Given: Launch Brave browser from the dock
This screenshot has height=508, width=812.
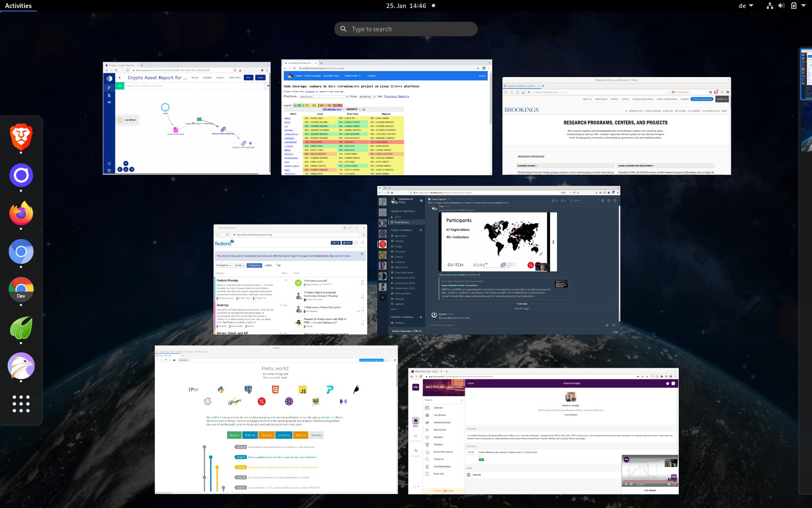Looking at the screenshot, I should [x=21, y=137].
